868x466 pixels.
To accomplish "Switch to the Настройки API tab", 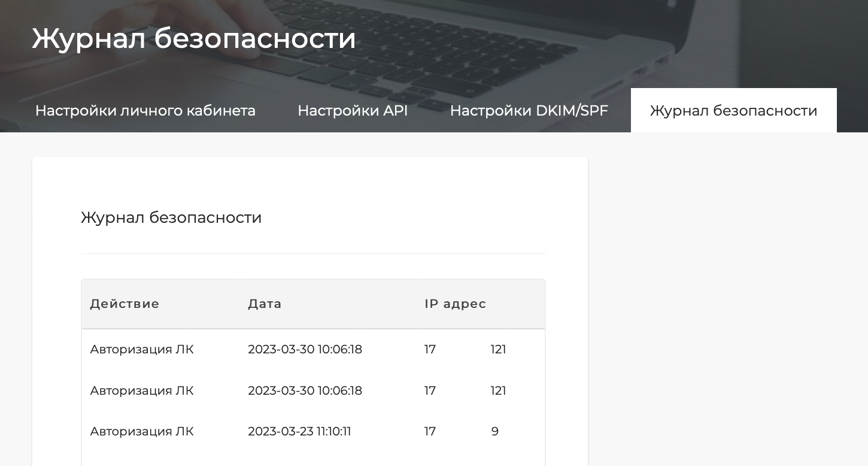I will [352, 111].
